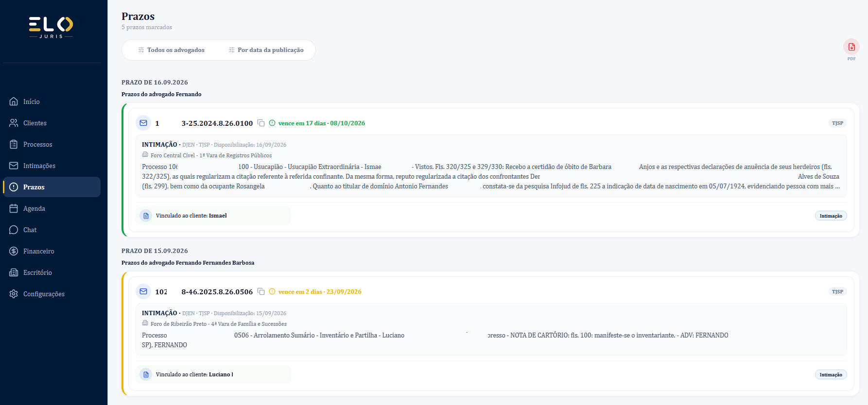Open Processos from the sidebar
Screen dimensions: 868x405
click(52, 144)
